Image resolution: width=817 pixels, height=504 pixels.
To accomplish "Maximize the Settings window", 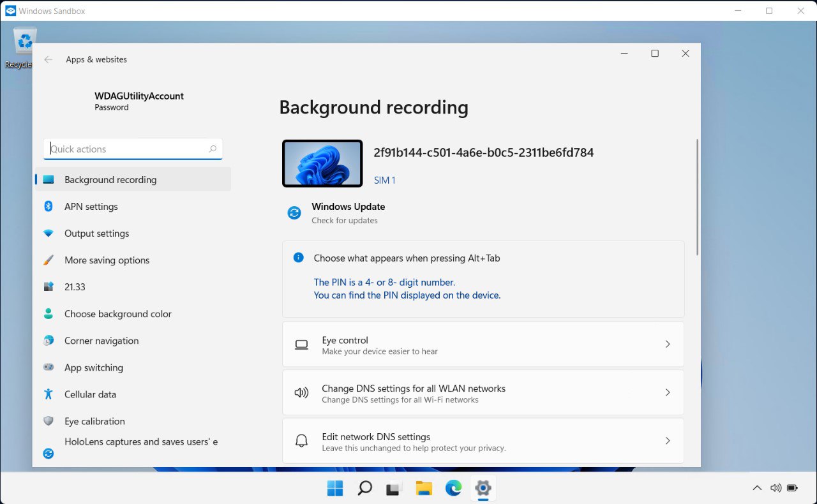I will pyautogui.click(x=655, y=54).
